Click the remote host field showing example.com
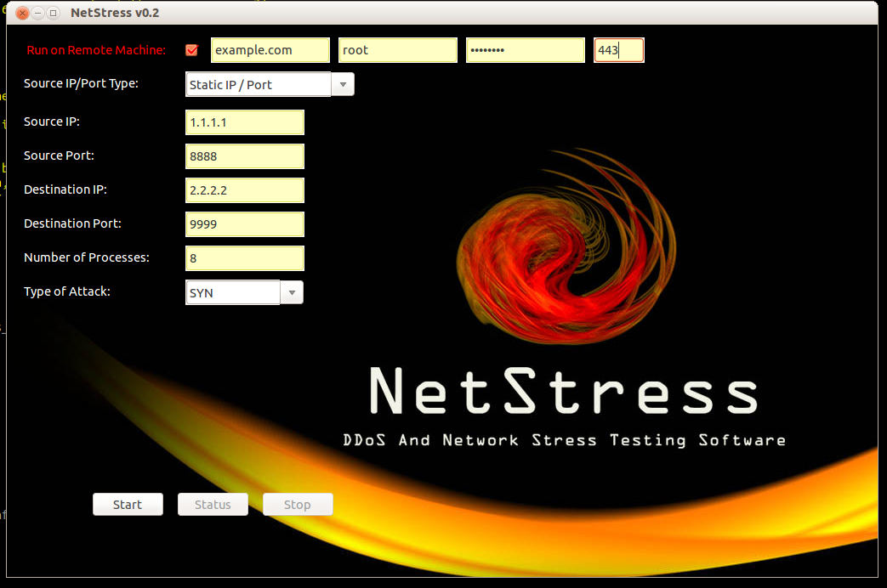Viewport: 887px width, 588px height. coord(270,50)
